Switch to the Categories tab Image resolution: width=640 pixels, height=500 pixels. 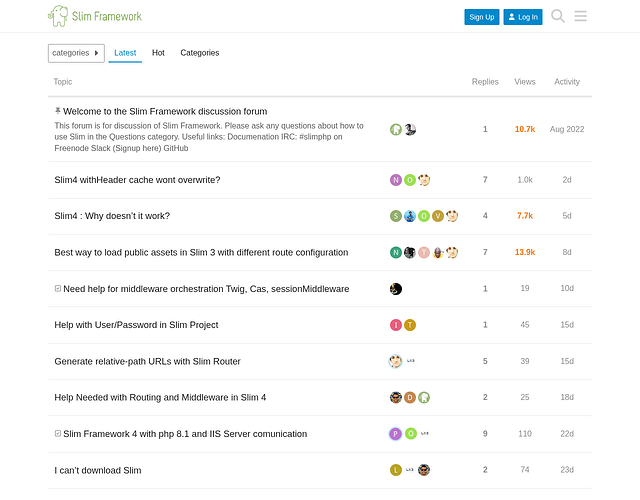click(x=200, y=53)
